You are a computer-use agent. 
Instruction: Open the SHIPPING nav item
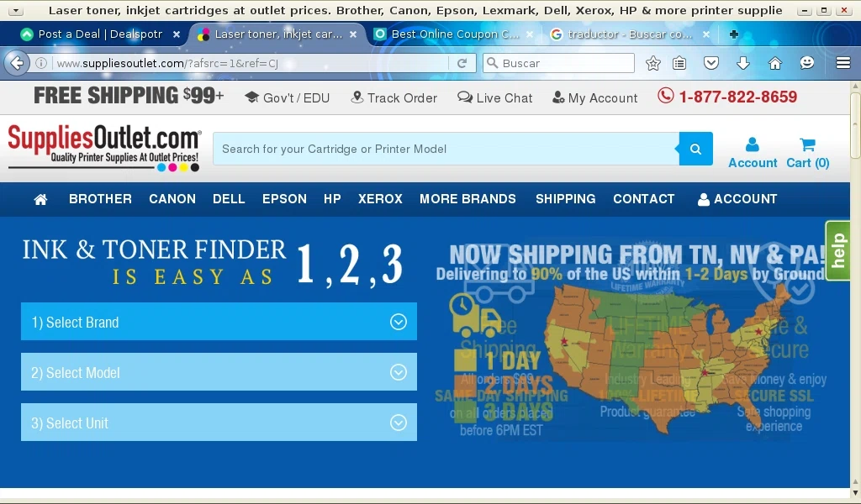click(566, 199)
